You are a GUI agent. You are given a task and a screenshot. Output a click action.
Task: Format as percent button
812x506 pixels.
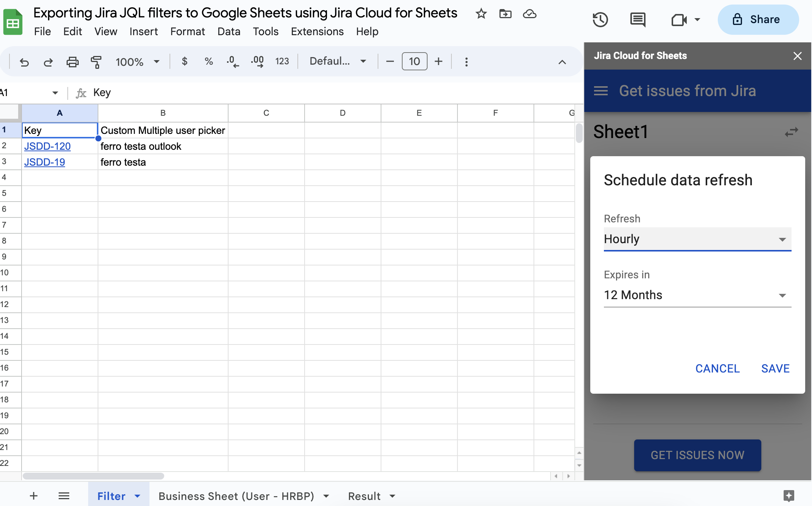[x=208, y=61]
